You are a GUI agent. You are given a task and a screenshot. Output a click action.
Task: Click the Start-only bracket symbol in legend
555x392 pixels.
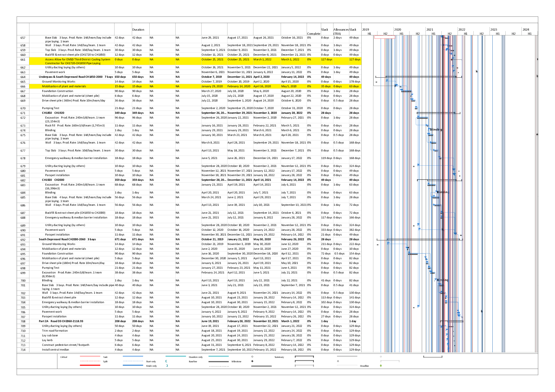tap(166, 361)
